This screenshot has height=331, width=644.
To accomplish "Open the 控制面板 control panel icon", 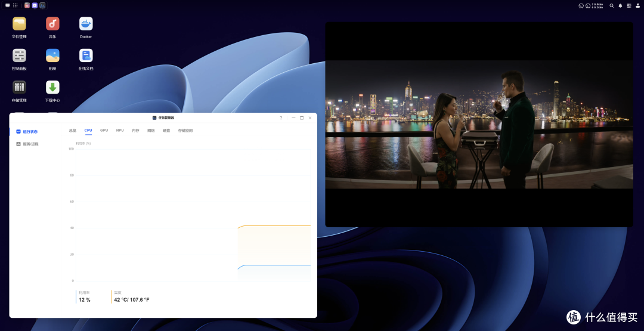I will click(19, 55).
